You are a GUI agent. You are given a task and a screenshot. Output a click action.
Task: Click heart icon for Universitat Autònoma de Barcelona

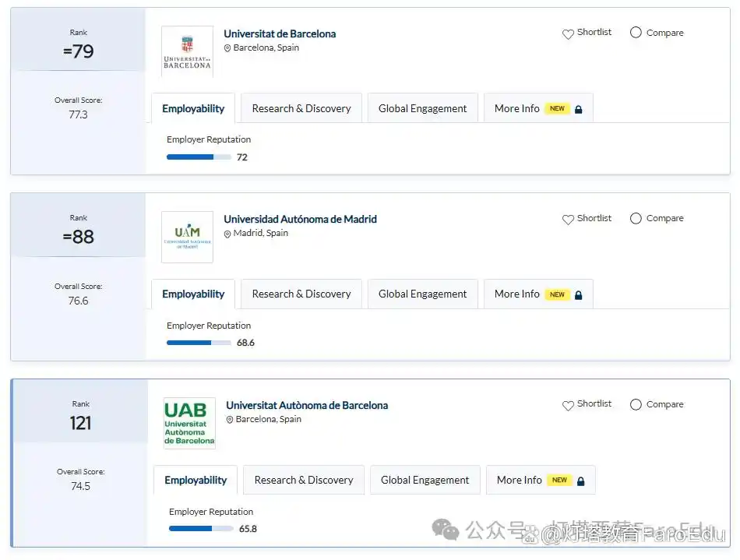pos(568,405)
